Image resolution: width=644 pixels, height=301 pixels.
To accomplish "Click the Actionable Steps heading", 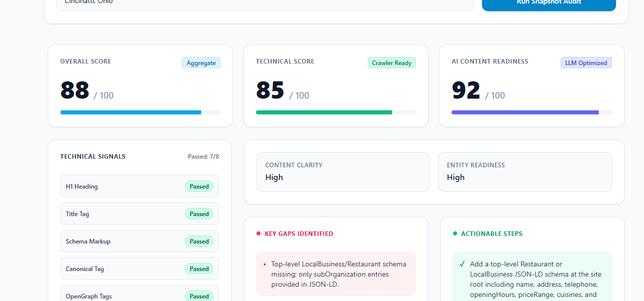I will [x=492, y=234].
